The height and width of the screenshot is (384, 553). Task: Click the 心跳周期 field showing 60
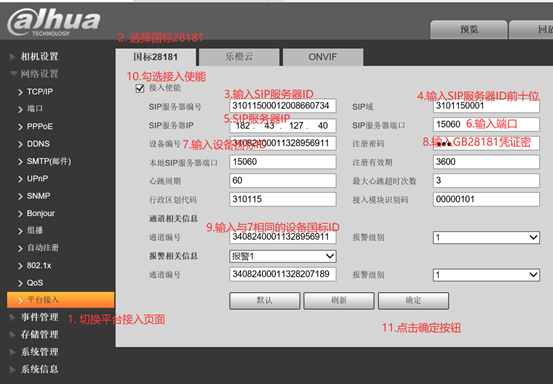[282, 181]
